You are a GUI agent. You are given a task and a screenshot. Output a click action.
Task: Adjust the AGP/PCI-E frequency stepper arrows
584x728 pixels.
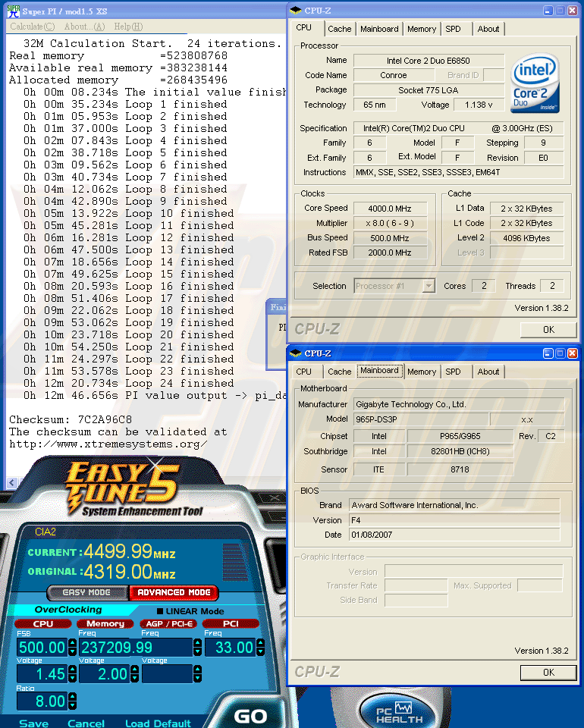point(197,647)
